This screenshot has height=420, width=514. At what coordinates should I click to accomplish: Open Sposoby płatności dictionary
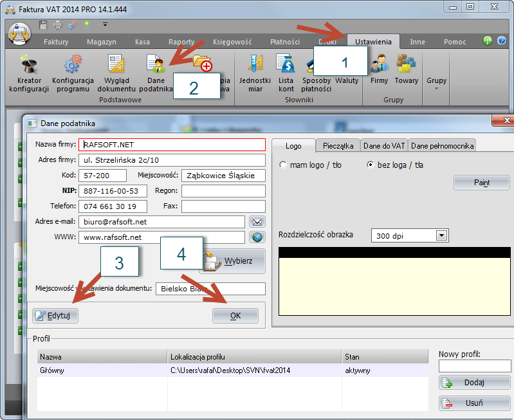[x=316, y=84]
